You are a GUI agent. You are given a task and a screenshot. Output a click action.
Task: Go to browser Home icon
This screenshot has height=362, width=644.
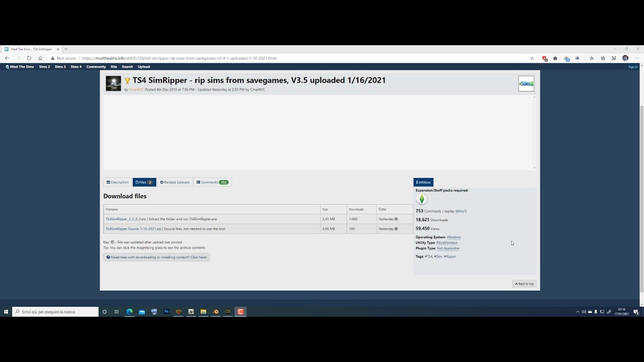pyautogui.click(x=40, y=58)
